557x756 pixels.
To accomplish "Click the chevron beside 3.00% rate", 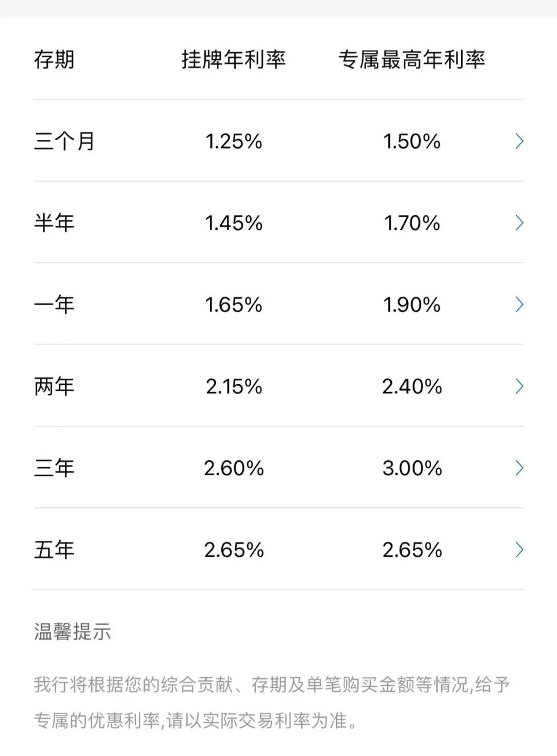I will point(519,468).
